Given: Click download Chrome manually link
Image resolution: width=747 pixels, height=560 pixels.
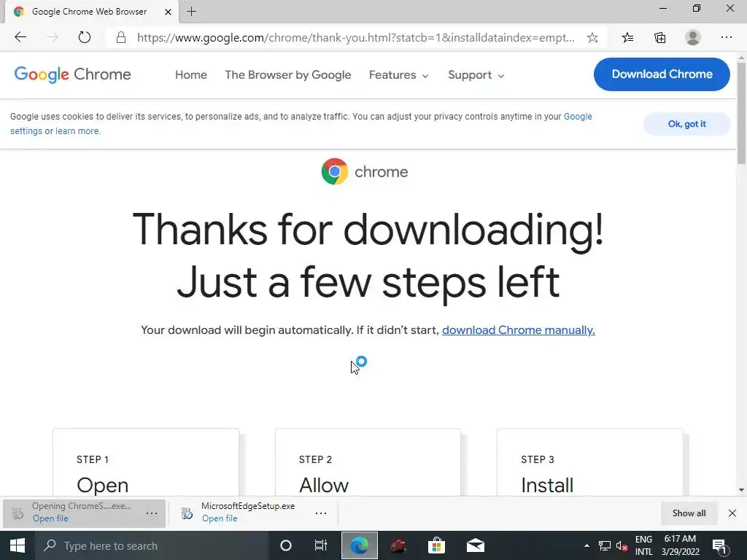Looking at the screenshot, I should point(519,330).
